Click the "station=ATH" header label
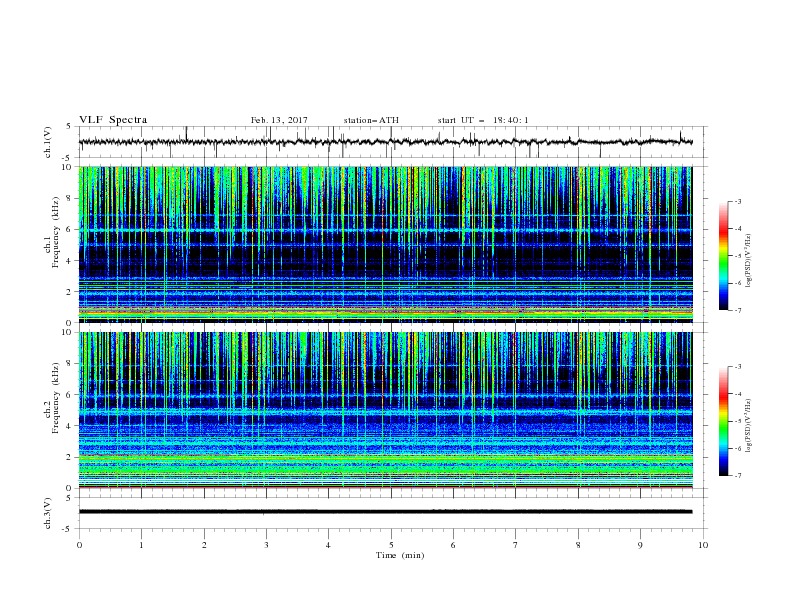 pyautogui.click(x=371, y=120)
